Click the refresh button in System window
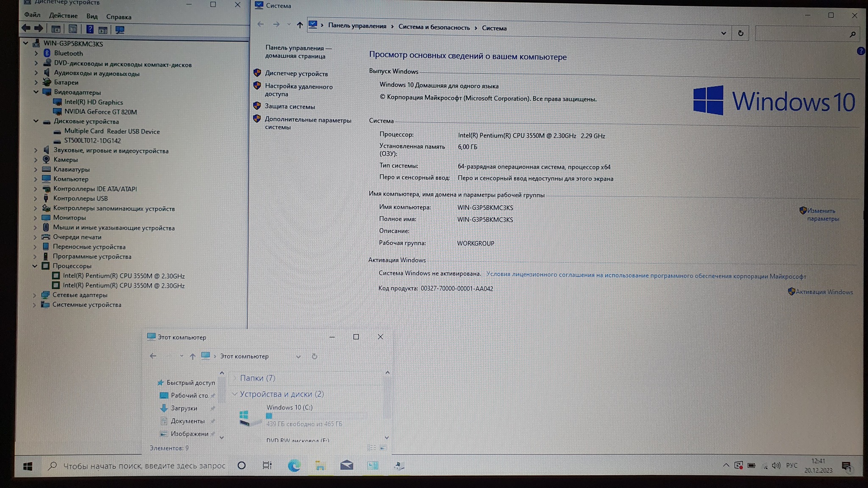This screenshot has height=488, width=868. [x=740, y=33]
